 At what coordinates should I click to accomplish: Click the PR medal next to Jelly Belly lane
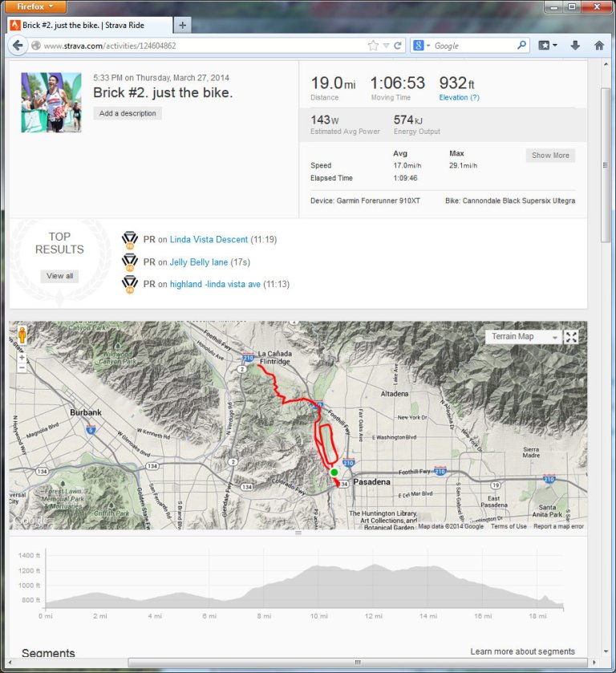pyautogui.click(x=130, y=261)
